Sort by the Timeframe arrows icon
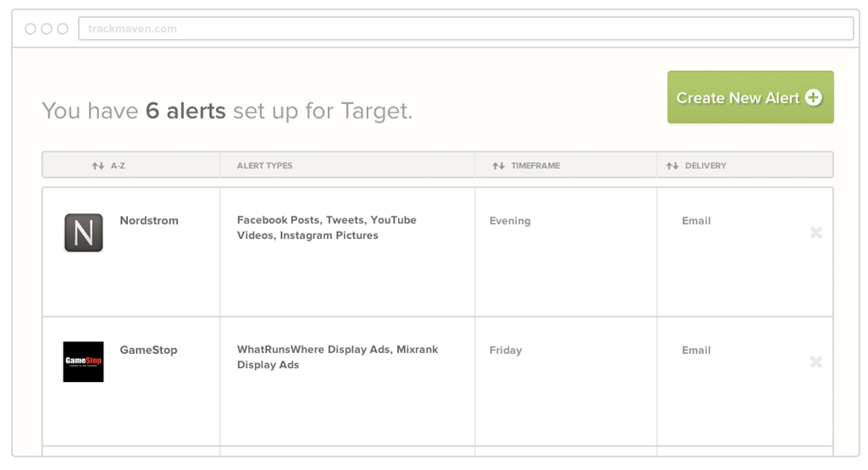868x470 pixels. [498, 165]
